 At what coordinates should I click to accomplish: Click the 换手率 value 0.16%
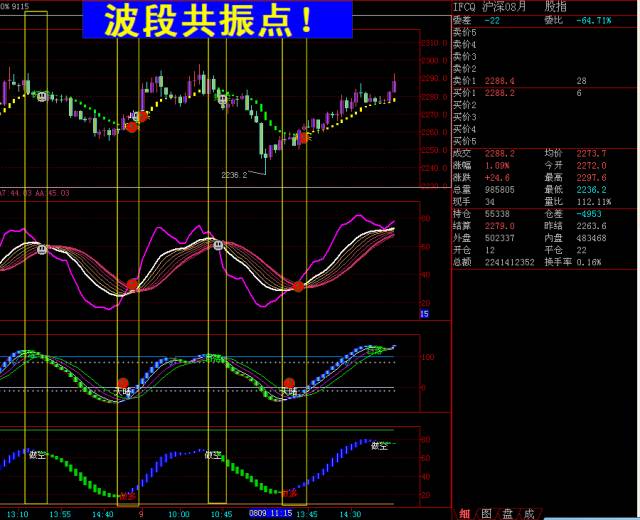pyautogui.click(x=589, y=262)
